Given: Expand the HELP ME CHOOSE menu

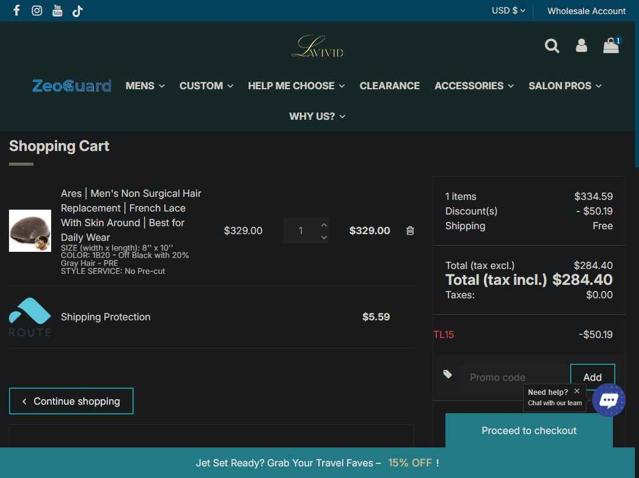Looking at the screenshot, I should tap(296, 86).
